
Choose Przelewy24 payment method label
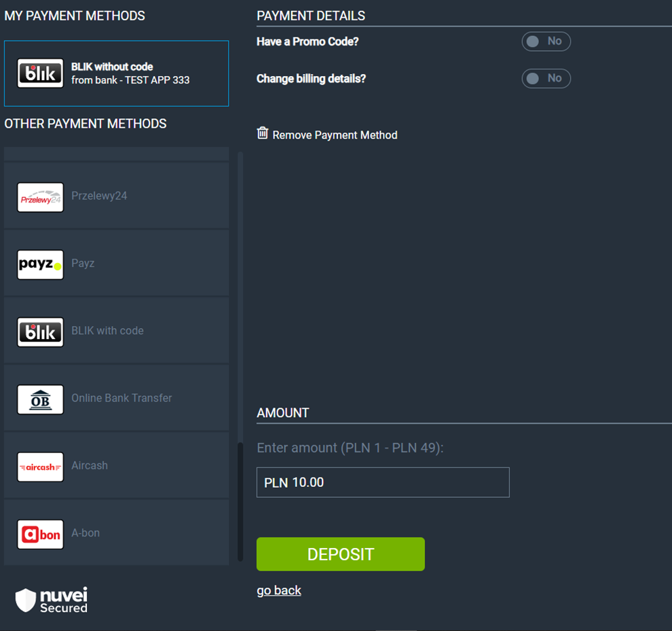click(99, 196)
